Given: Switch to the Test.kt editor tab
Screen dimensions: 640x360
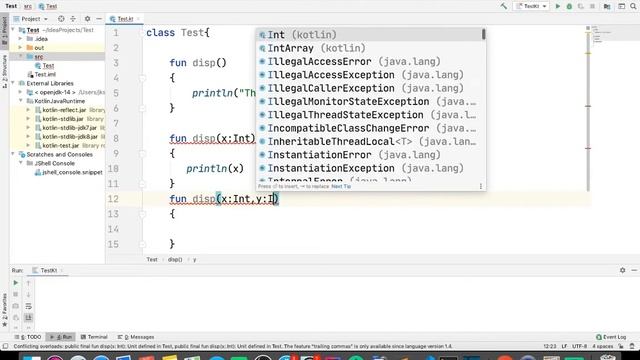Looking at the screenshot, I should click(124, 19).
